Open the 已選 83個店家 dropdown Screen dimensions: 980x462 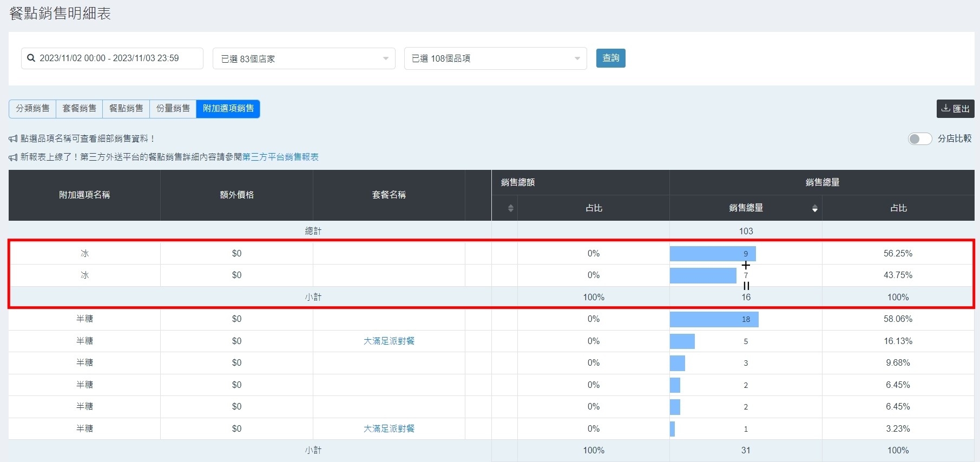click(304, 58)
